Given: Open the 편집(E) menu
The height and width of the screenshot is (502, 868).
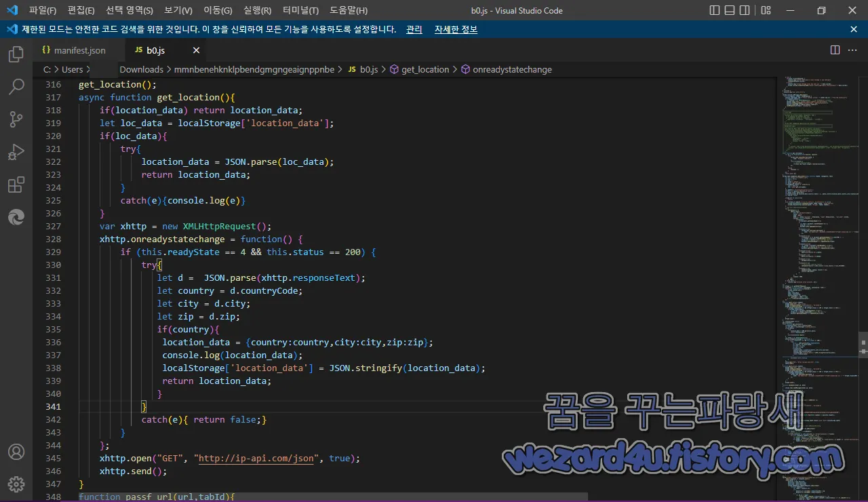Looking at the screenshot, I should 81,10.
